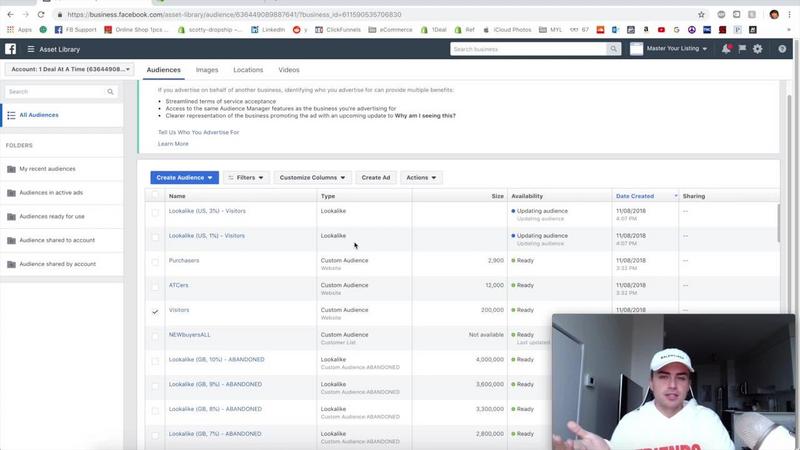Click the Facebook logo icon
The image size is (800, 450).
(x=10, y=49)
